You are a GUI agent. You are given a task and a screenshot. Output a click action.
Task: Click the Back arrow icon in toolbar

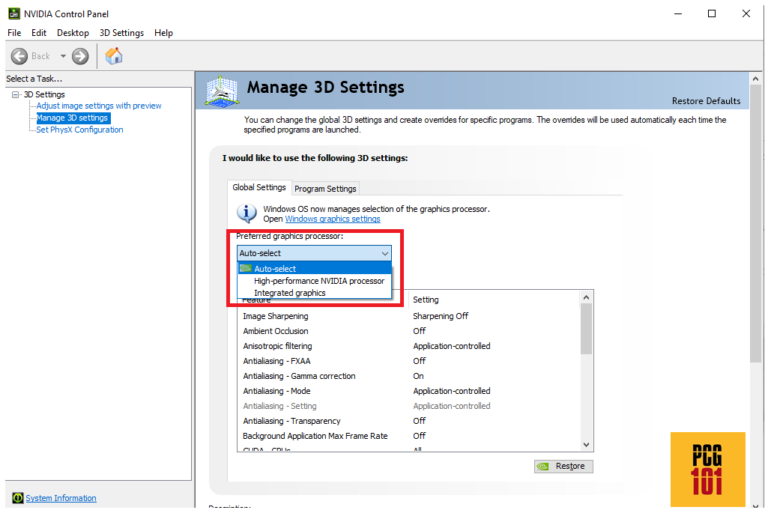[x=19, y=56]
